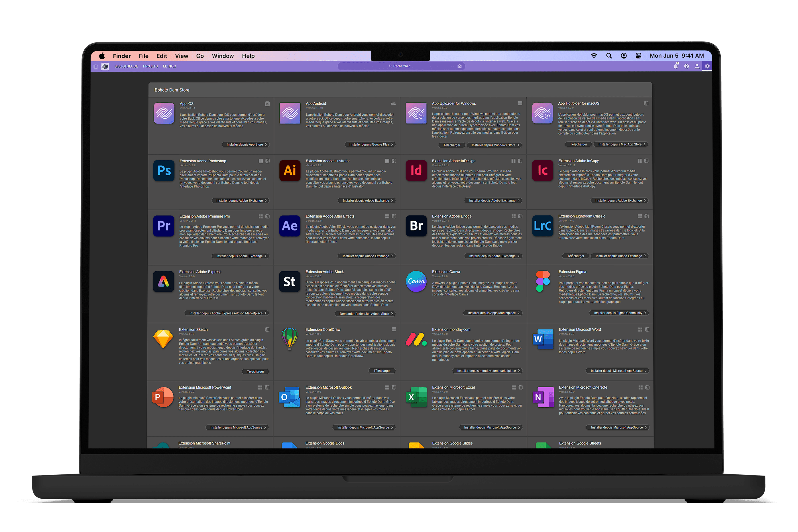Screen dimensions: 798x532
Task: Open notifications via the bell icon
Action: coord(676,66)
